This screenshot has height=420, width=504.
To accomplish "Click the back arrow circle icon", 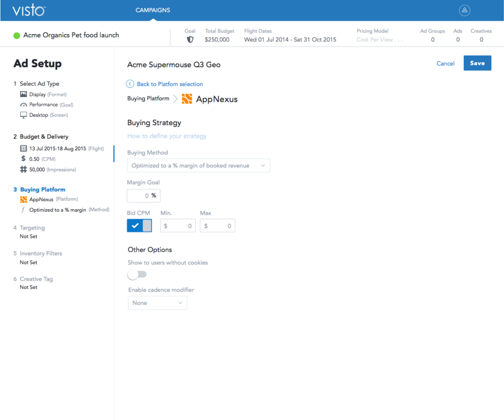I will [x=130, y=84].
